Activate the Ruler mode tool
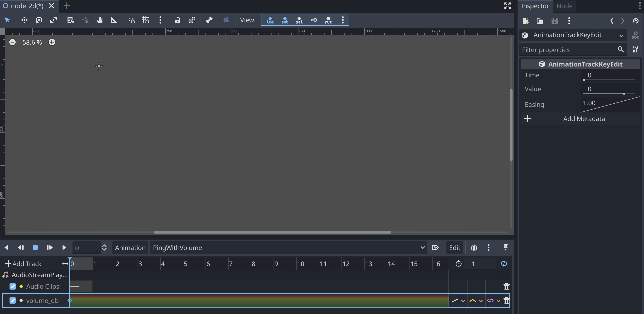644x314 pixels. pos(114,20)
